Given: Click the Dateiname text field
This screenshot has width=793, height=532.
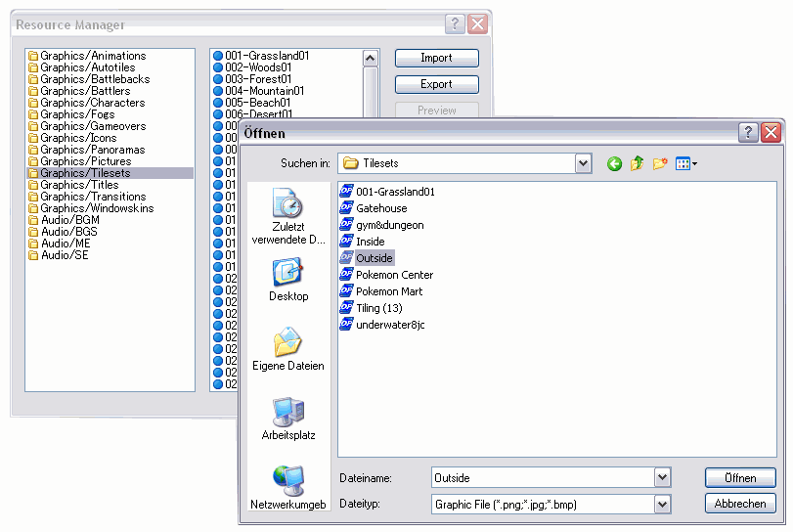Looking at the screenshot, I should click(x=543, y=477).
